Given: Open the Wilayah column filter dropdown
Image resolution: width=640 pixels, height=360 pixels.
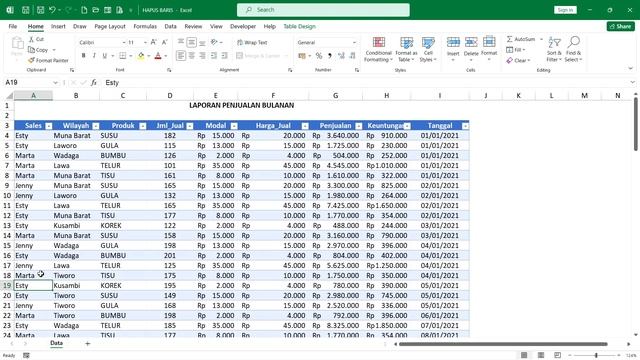Looking at the screenshot, I should [96, 126].
